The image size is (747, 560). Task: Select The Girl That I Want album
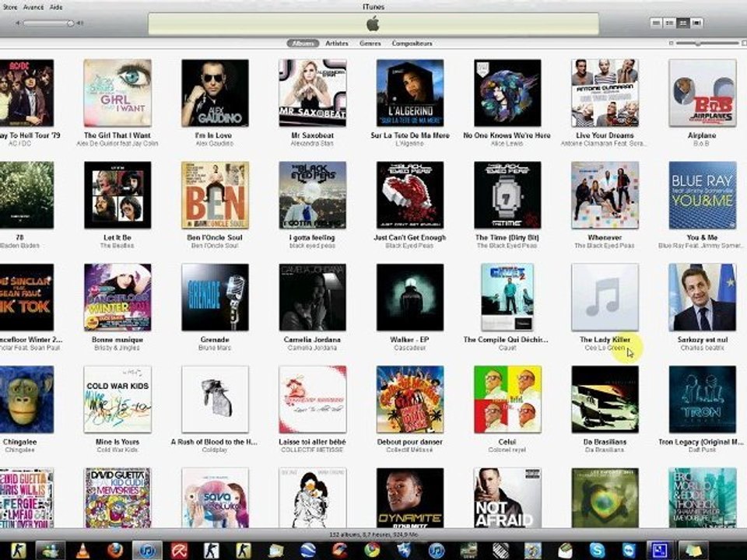pos(117,93)
